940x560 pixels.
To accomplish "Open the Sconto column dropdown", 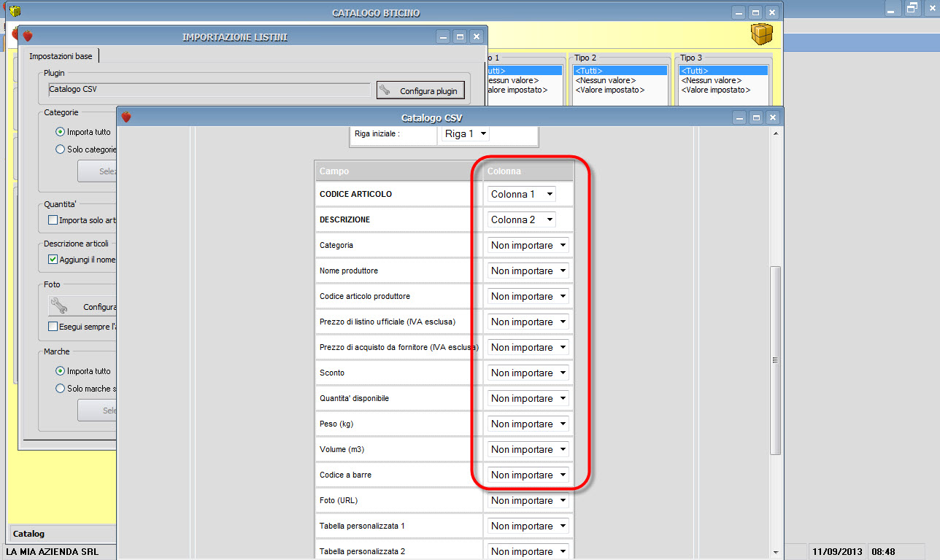I will click(x=528, y=373).
